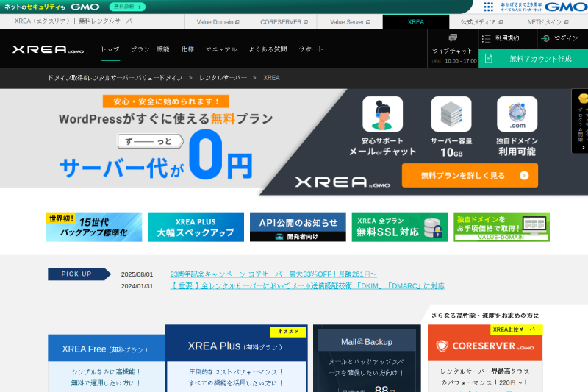Open XREA PLUS 大幅スペックアップ banner
Viewport: 588px width, 392px height.
pos(196,227)
